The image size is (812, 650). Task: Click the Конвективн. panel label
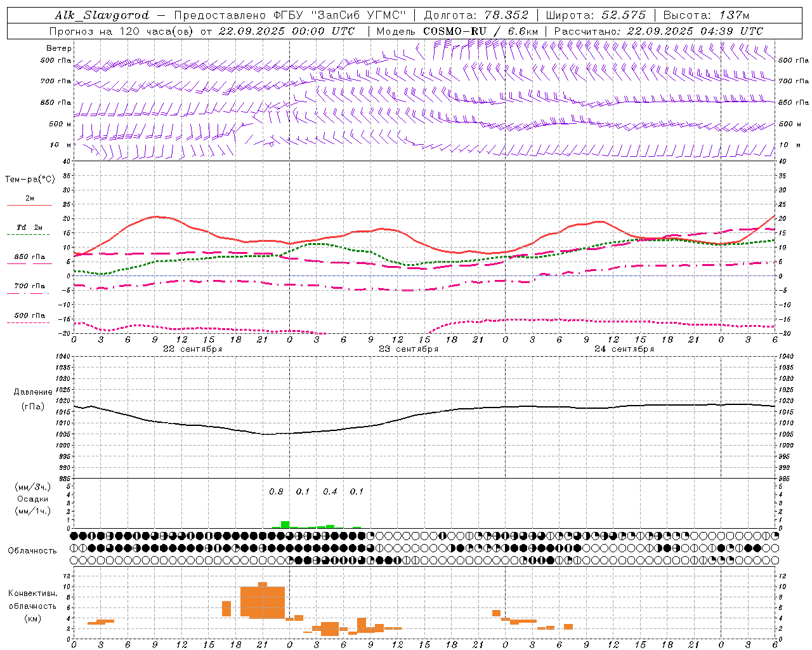32,594
